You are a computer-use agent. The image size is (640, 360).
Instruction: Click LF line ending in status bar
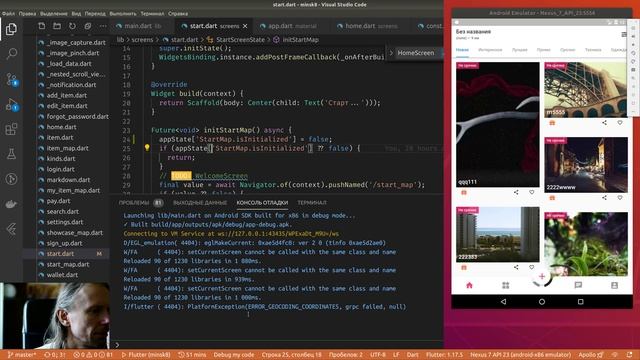click(x=396, y=355)
